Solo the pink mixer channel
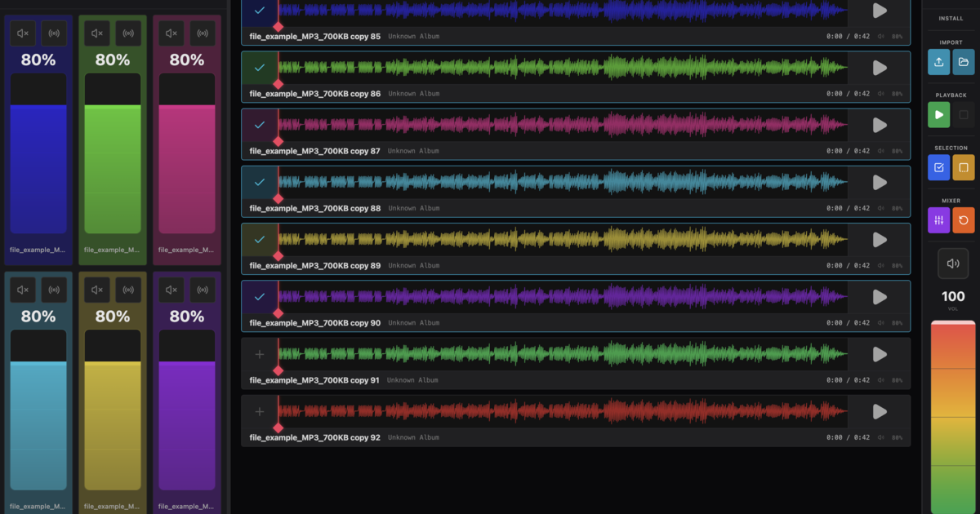Viewport: 980px width, 514px height. tap(203, 33)
